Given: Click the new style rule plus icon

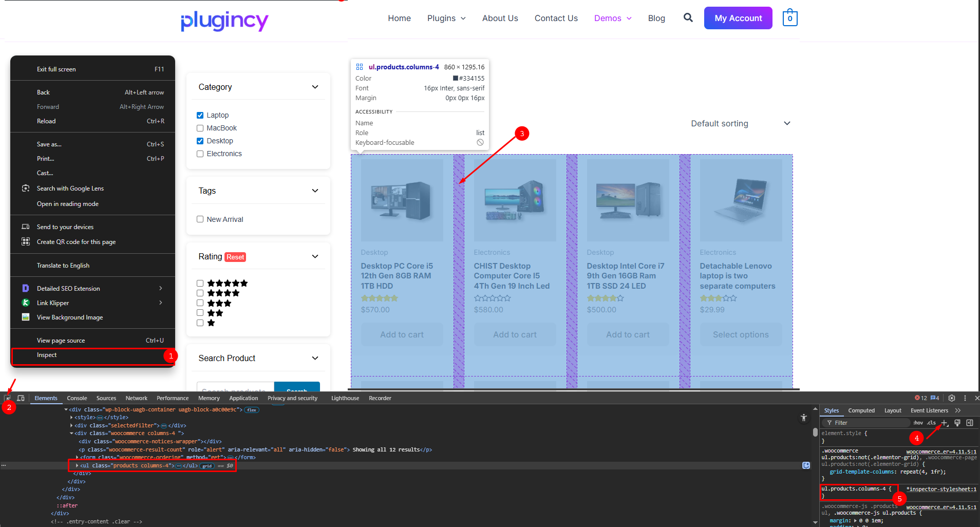Looking at the screenshot, I should pyautogui.click(x=944, y=423).
